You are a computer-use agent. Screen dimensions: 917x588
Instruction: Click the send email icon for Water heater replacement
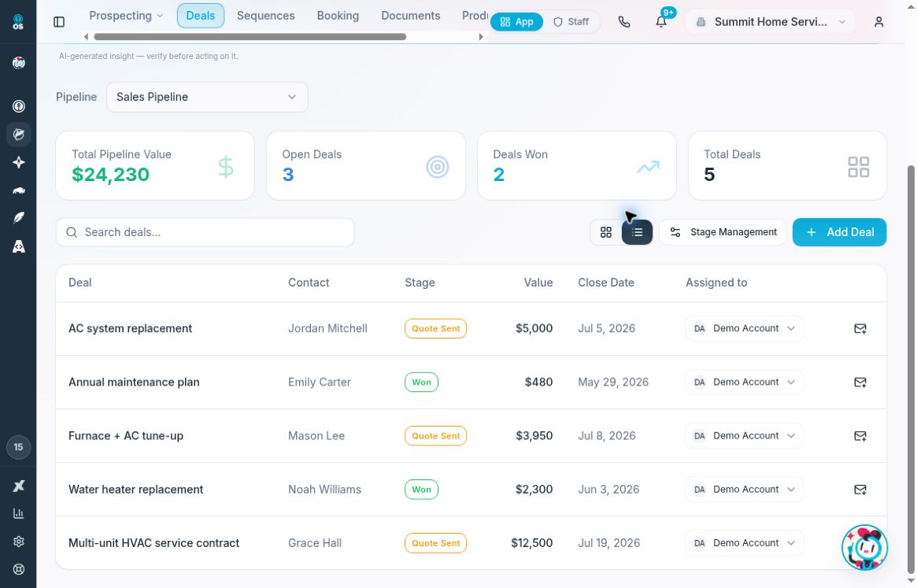pyautogui.click(x=860, y=490)
